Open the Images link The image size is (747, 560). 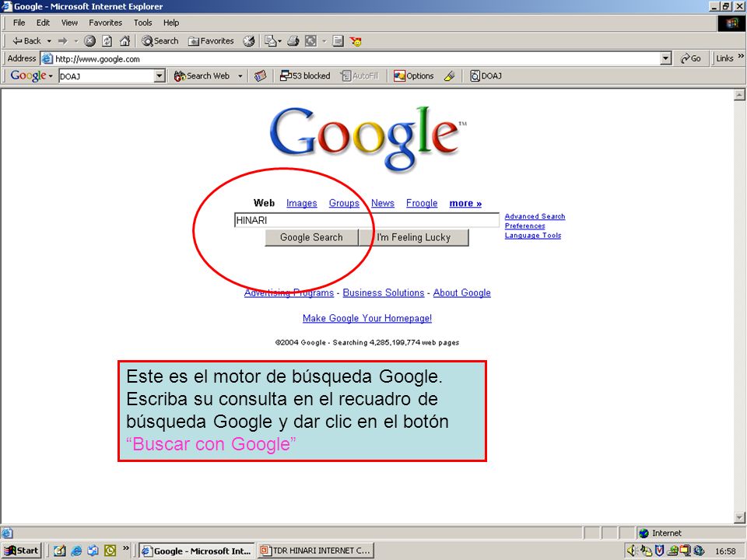click(x=302, y=203)
